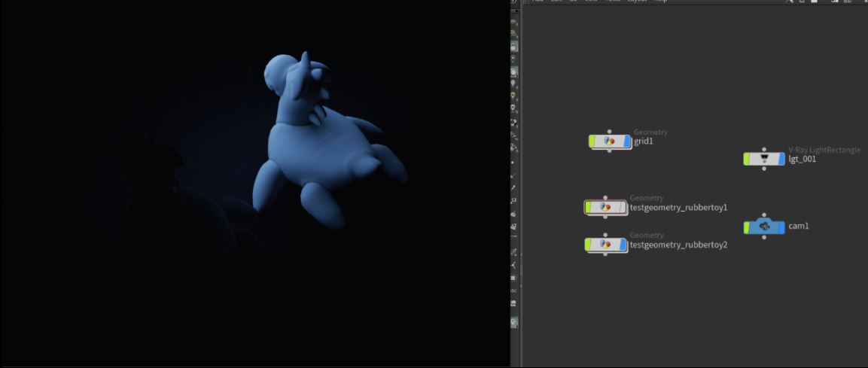Click the testgeometry_rubbertoy2 name label
868x368 pixels.
click(x=679, y=245)
